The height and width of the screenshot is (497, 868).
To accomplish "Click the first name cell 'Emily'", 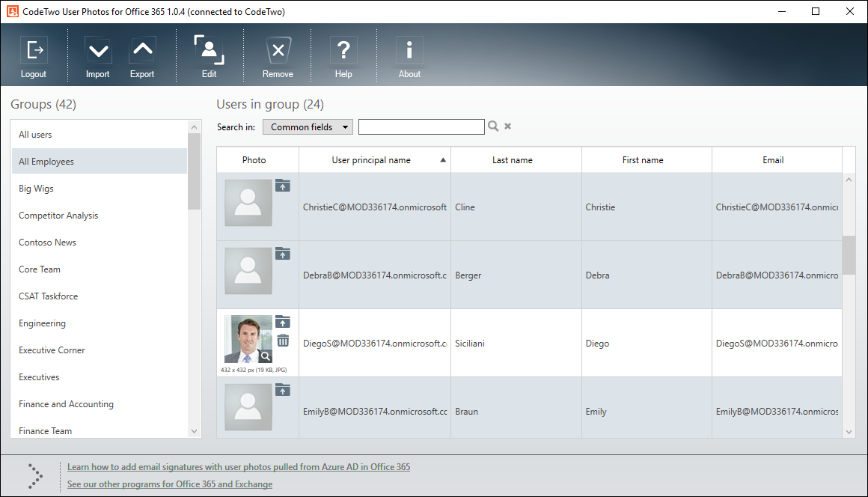I will click(647, 409).
